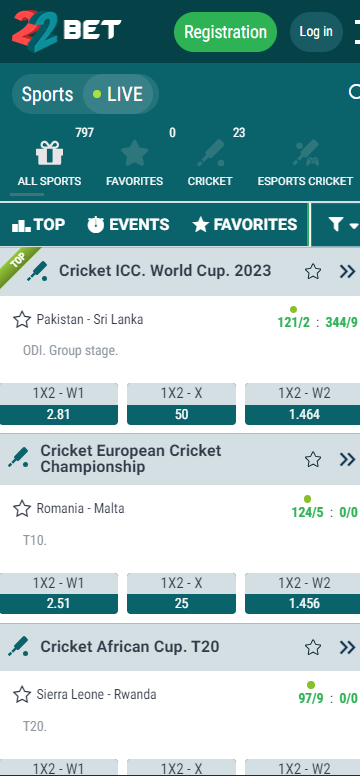Switch to the TOP tab
Image resolution: width=360 pixels, height=776 pixels.
(39, 225)
